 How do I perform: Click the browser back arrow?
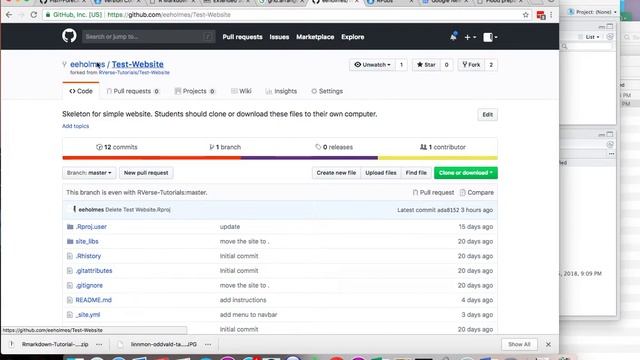point(9,15)
